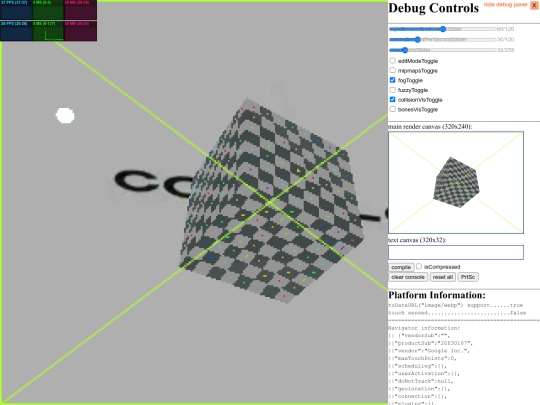Enable the fuzzyToggle checkbox
Image resolution: width=540 pixels, height=405 pixels.
click(392, 90)
